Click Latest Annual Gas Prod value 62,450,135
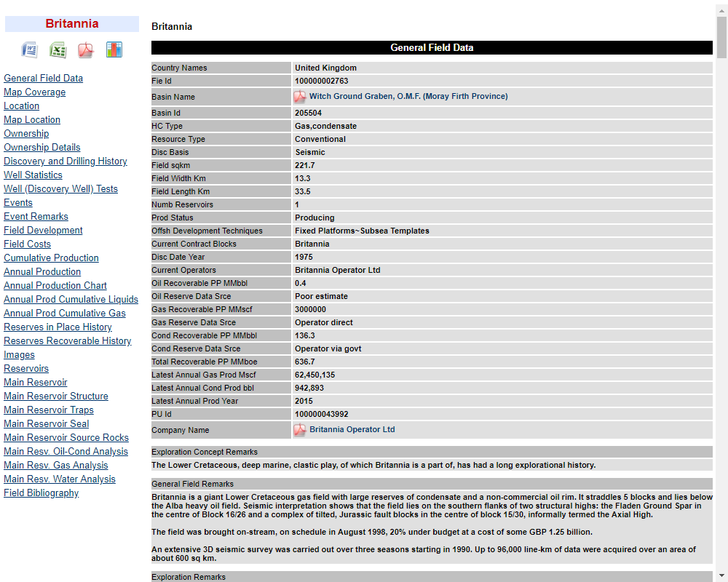728x582 pixels. (x=314, y=375)
